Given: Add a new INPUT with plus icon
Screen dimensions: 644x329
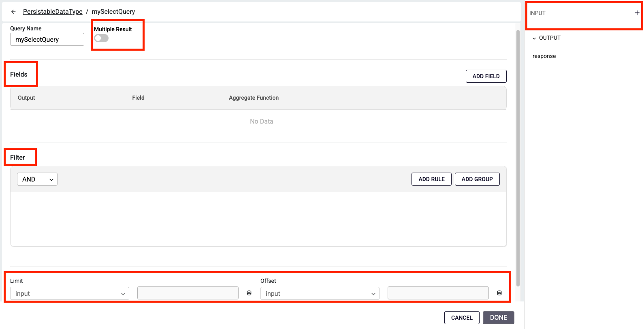Looking at the screenshot, I should coord(637,13).
